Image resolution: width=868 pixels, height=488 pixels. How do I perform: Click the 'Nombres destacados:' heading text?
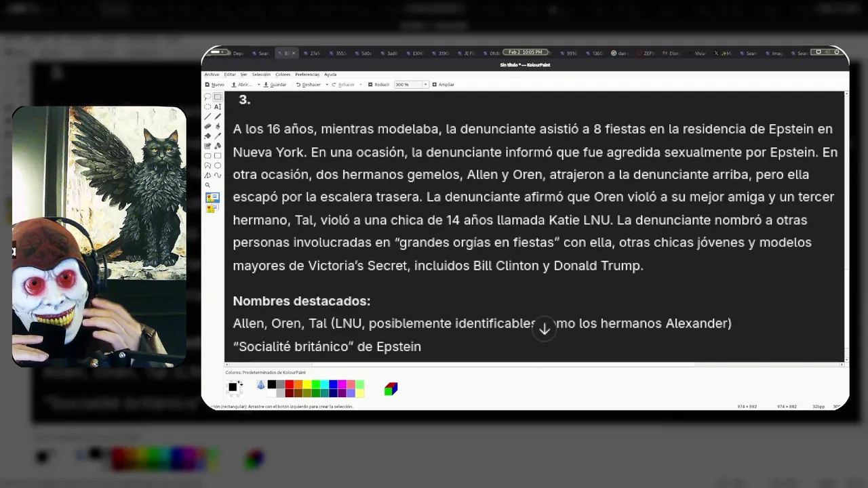click(302, 301)
